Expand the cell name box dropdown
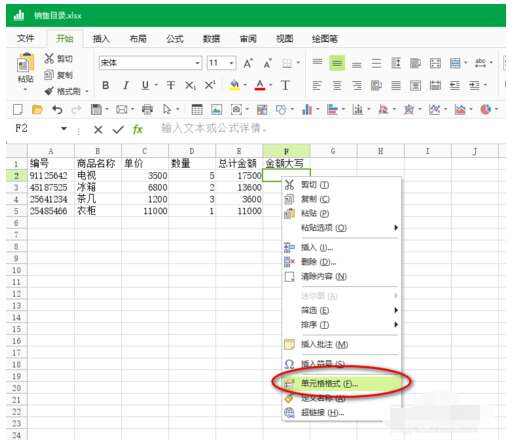The image size is (522, 440). point(64,129)
